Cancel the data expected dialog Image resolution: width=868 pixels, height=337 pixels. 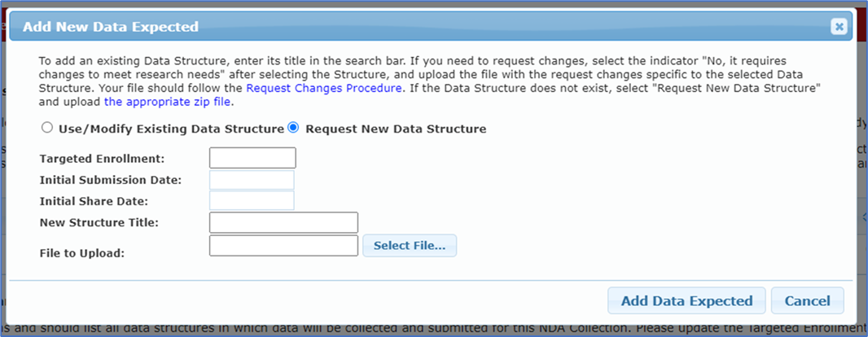pos(807,300)
